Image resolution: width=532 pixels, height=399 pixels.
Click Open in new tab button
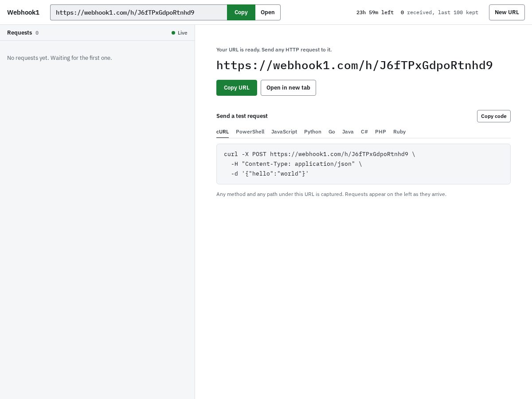click(x=288, y=88)
